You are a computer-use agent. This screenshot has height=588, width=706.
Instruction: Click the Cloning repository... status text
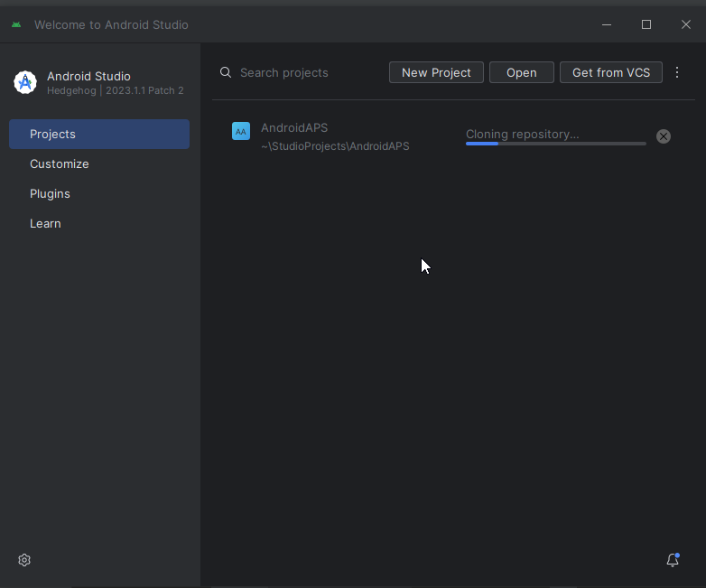pyautogui.click(x=523, y=135)
